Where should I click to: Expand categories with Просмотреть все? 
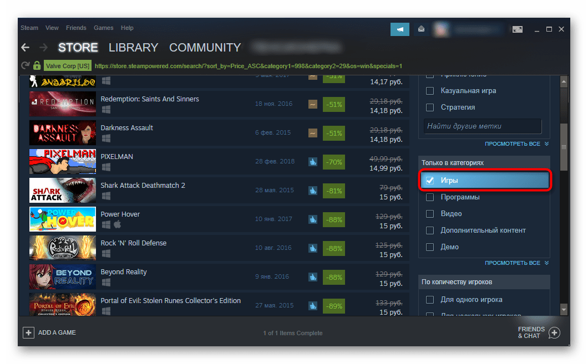(516, 263)
